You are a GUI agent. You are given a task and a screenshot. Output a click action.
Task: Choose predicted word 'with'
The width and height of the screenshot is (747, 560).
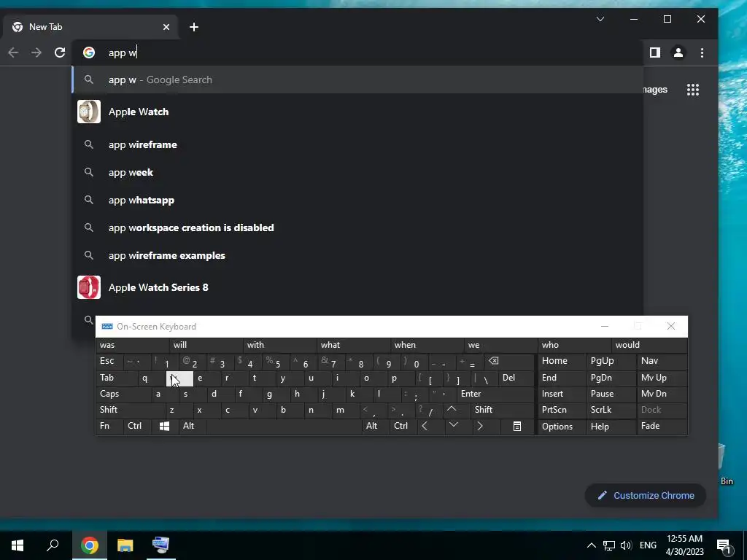pyautogui.click(x=279, y=345)
